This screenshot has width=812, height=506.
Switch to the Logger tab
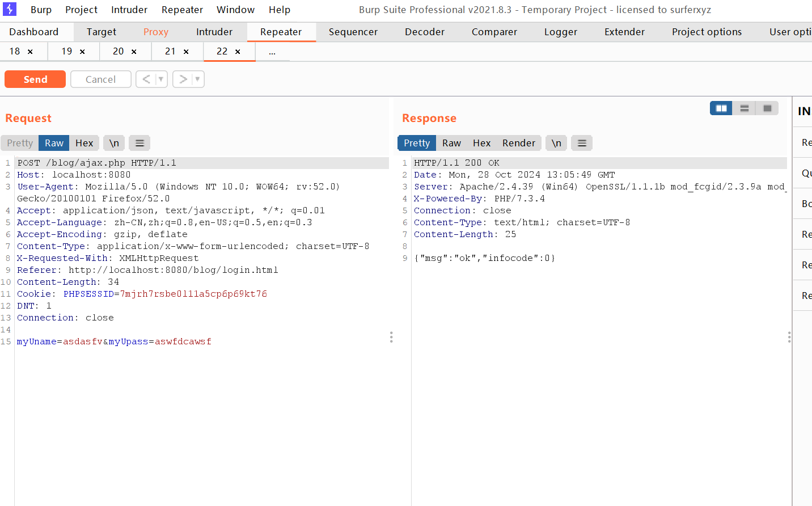click(x=561, y=32)
